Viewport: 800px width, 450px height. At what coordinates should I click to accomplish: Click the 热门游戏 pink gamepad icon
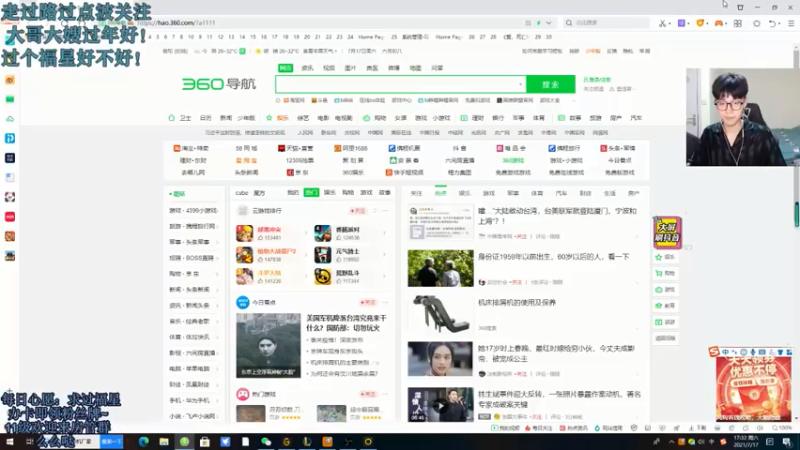point(242,394)
